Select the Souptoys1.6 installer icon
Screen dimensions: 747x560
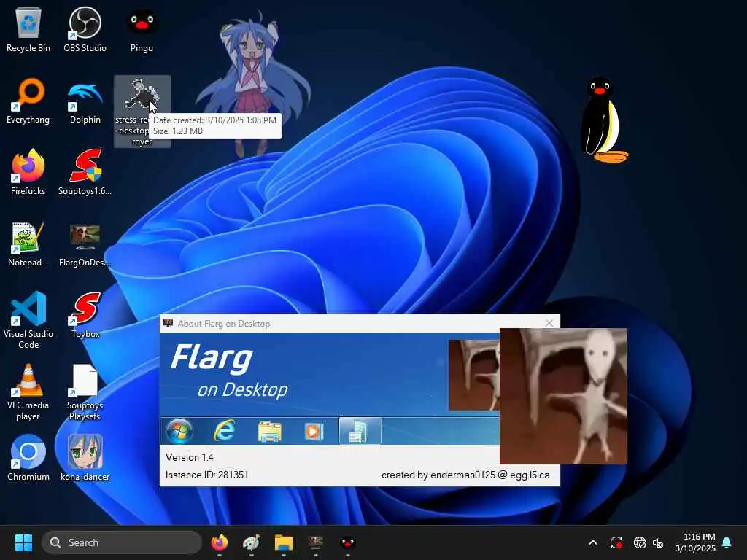pyautogui.click(x=85, y=172)
